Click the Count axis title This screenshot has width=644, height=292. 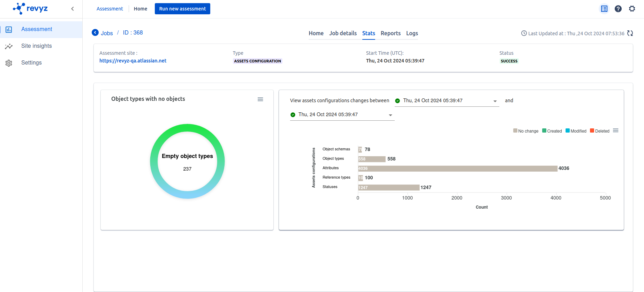pyautogui.click(x=482, y=207)
